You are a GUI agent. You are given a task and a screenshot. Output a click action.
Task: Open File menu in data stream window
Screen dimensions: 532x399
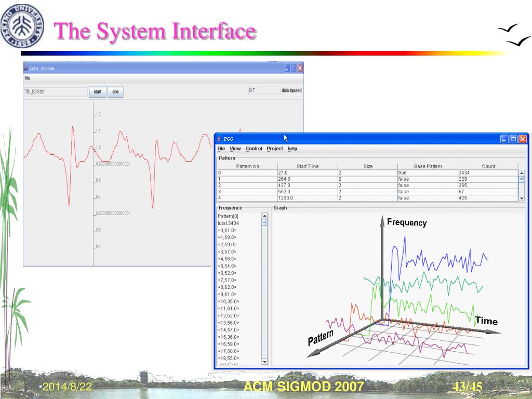28,78
